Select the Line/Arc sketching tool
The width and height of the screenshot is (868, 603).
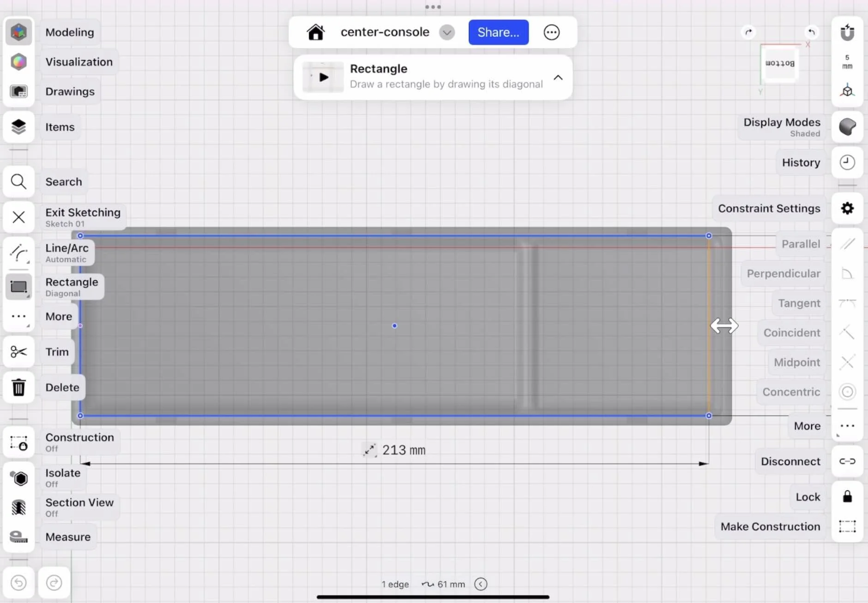pos(18,252)
